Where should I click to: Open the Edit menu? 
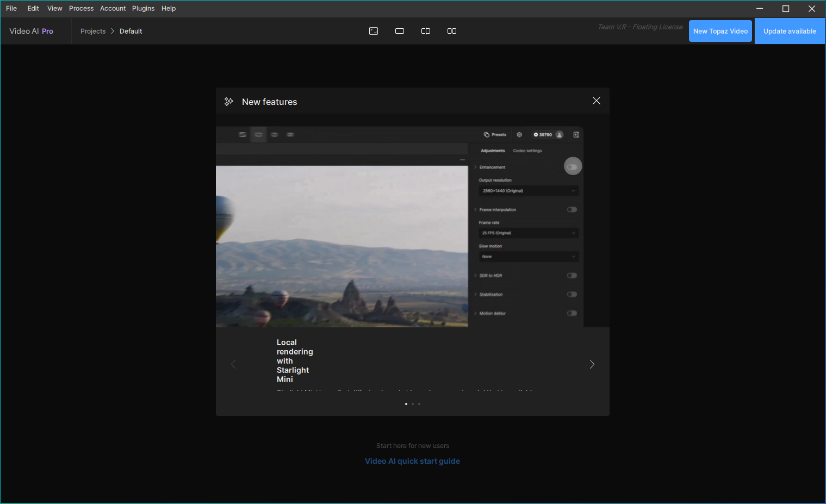click(33, 8)
